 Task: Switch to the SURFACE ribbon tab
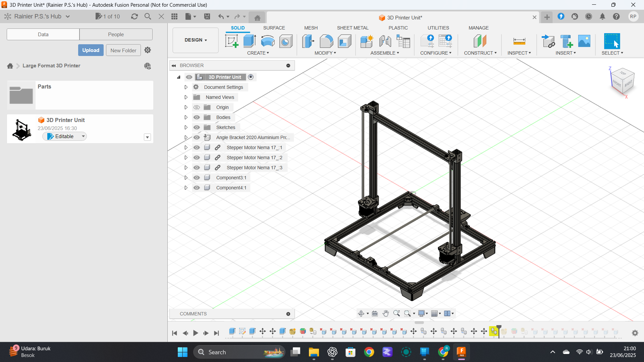(274, 28)
